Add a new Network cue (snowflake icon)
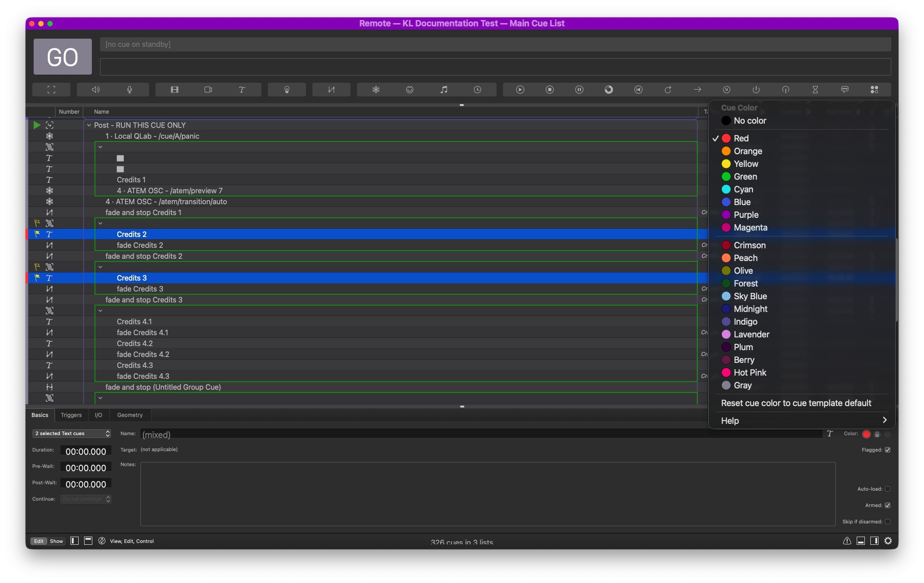Viewport: 924px width, 583px height. click(376, 90)
